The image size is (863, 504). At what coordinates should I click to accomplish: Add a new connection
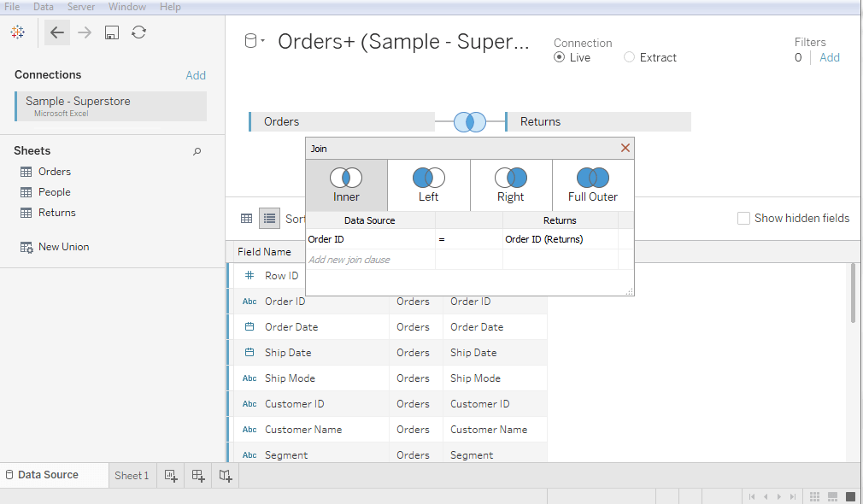[x=196, y=75]
